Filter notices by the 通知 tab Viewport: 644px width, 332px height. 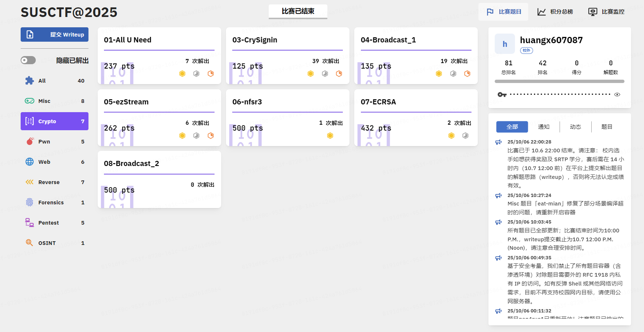pyautogui.click(x=544, y=127)
